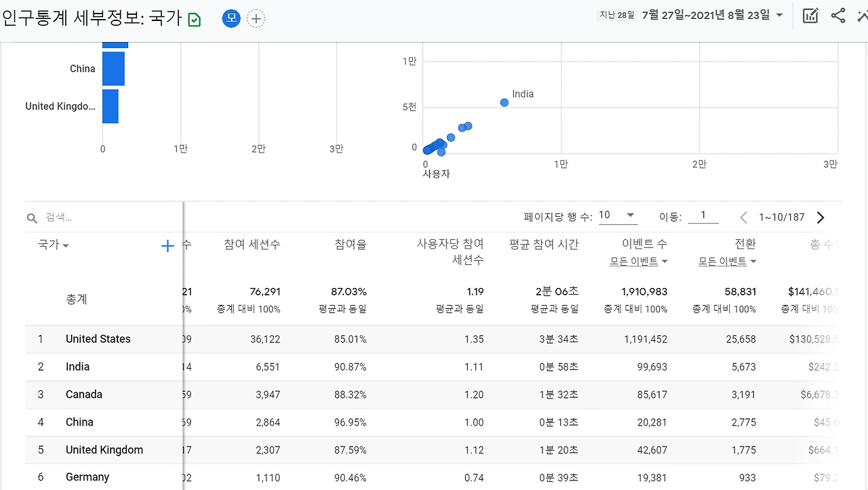Click United States engaged sessions value 36,122
Screen dimensions: 868x490
pyautogui.click(x=265, y=339)
